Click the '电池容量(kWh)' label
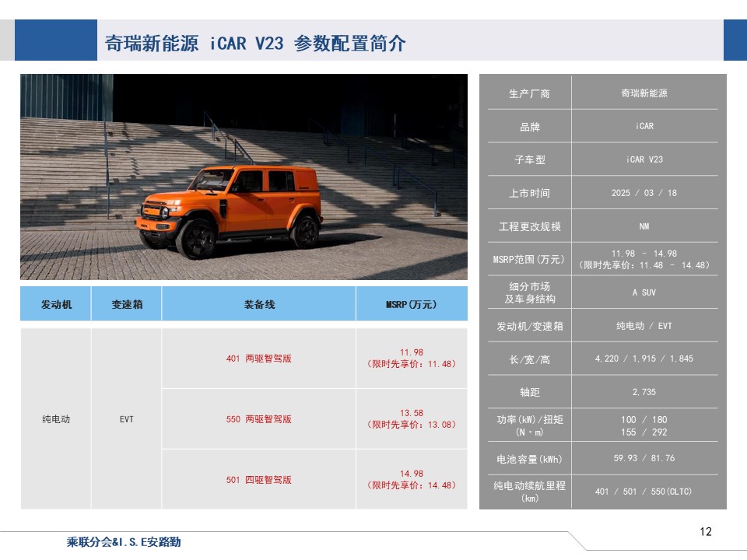Viewport: 747px width, 560px height. tap(529, 459)
